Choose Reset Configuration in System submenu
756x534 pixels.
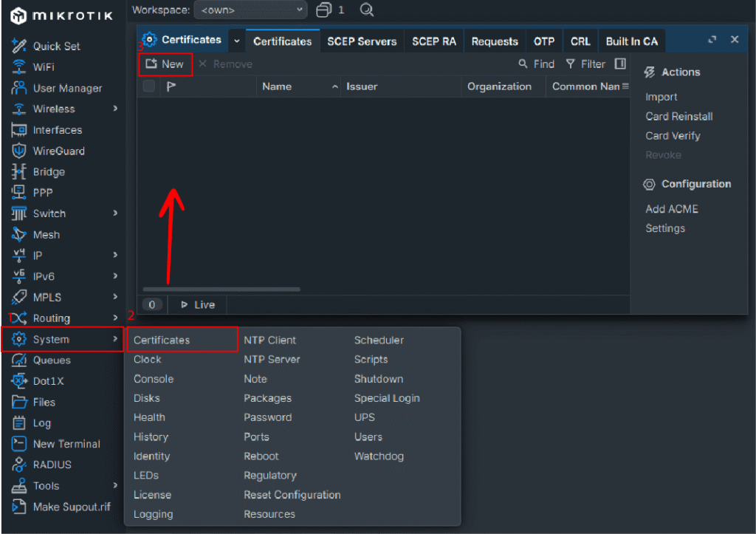click(x=292, y=495)
